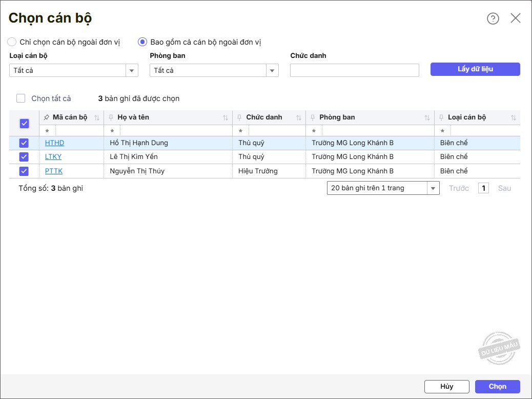This screenshot has height=399, width=532.
Task: Click the pin icon beside Họ và tên
Action: pyautogui.click(x=111, y=117)
